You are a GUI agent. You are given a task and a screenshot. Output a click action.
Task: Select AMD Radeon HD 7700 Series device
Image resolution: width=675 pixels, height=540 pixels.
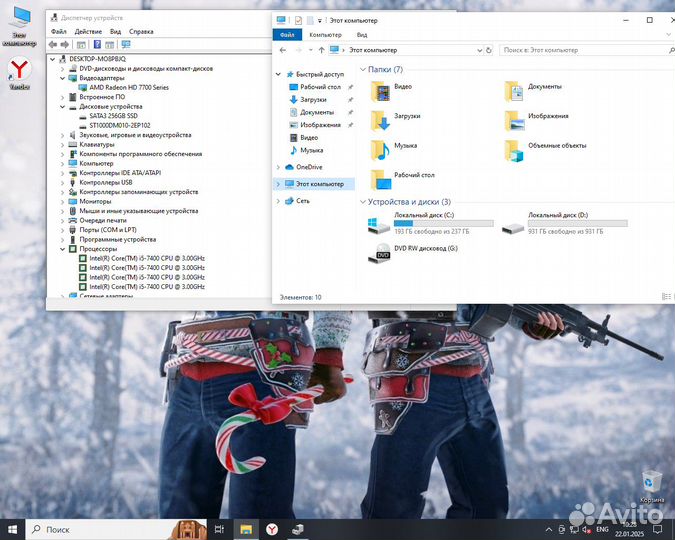pos(129,87)
